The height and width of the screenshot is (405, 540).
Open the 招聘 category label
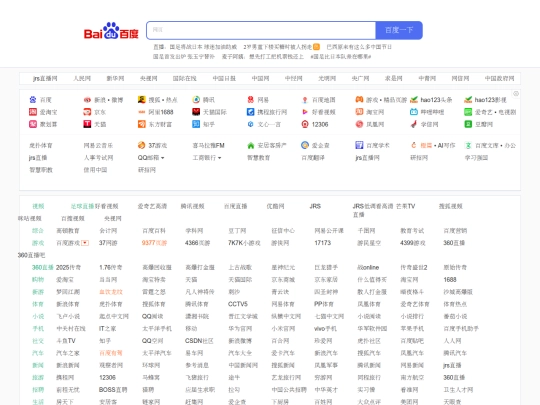[38, 390]
